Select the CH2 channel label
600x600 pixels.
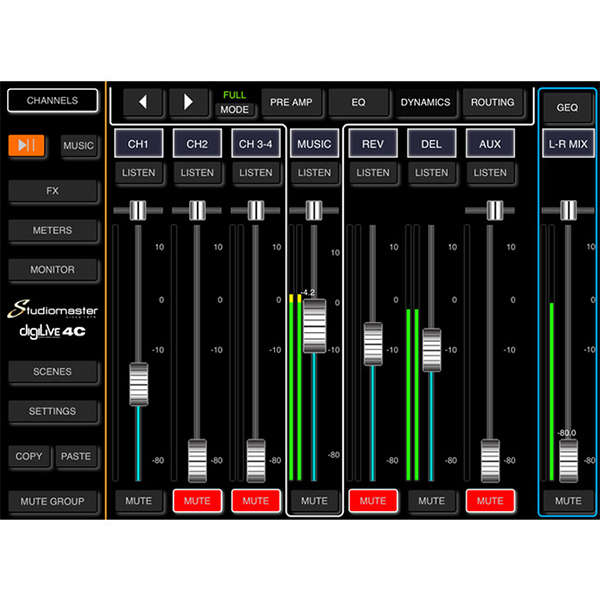(197, 144)
